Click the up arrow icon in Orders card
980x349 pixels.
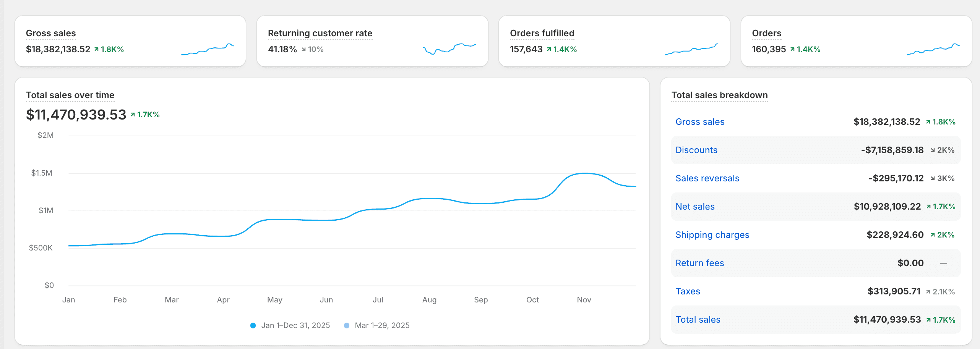coord(793,49)
